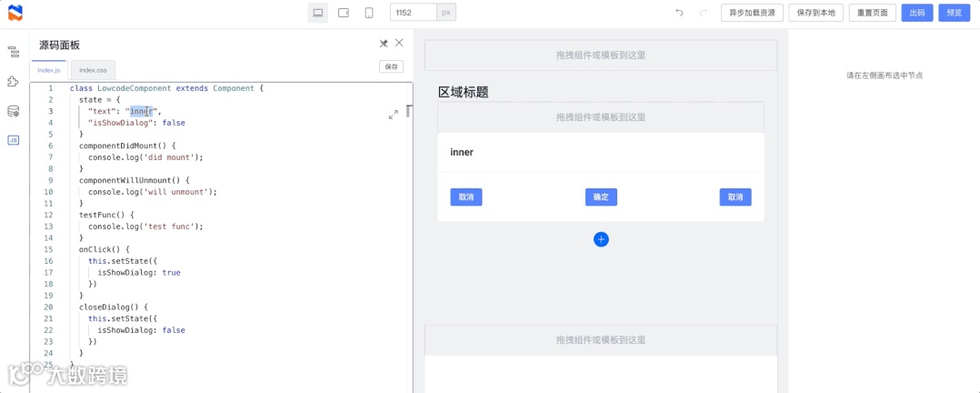Click the top 拖拽组件或模板到这里 drop zone
Viewport: 980px width, 393px height.
601,55
